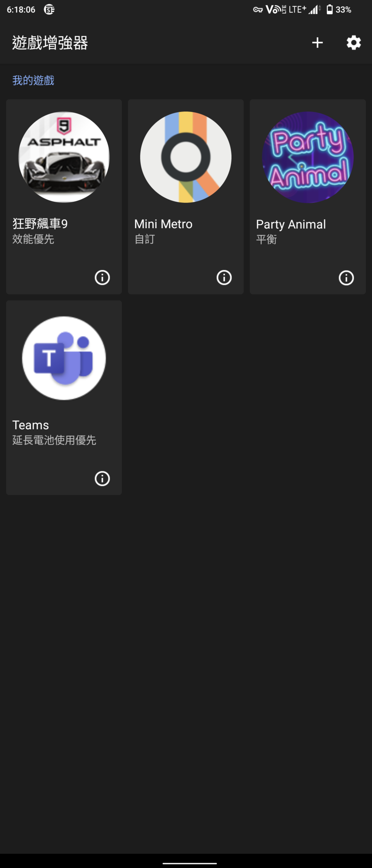Tap the 效能優先 mode label
This screenshot has height=868, width=372.
pos(33,239)
